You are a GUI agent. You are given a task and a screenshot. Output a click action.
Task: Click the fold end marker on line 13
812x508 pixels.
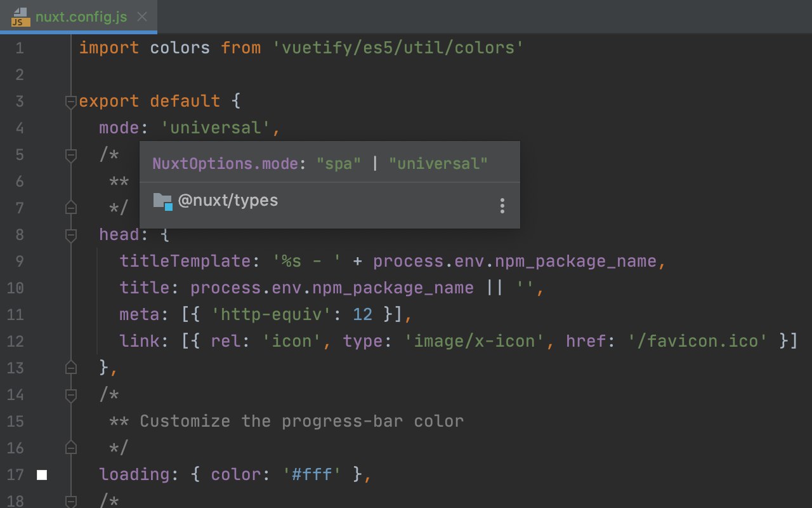click(x=71, y=368)
